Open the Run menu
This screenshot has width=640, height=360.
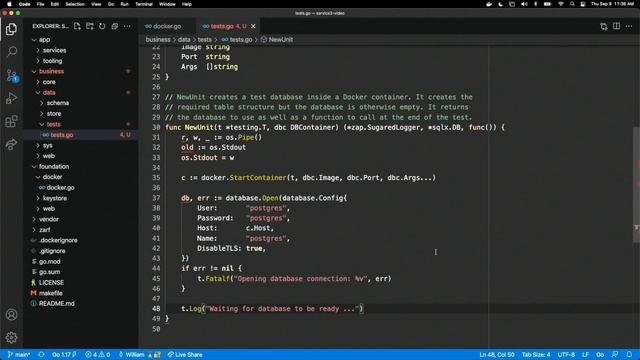124,4
